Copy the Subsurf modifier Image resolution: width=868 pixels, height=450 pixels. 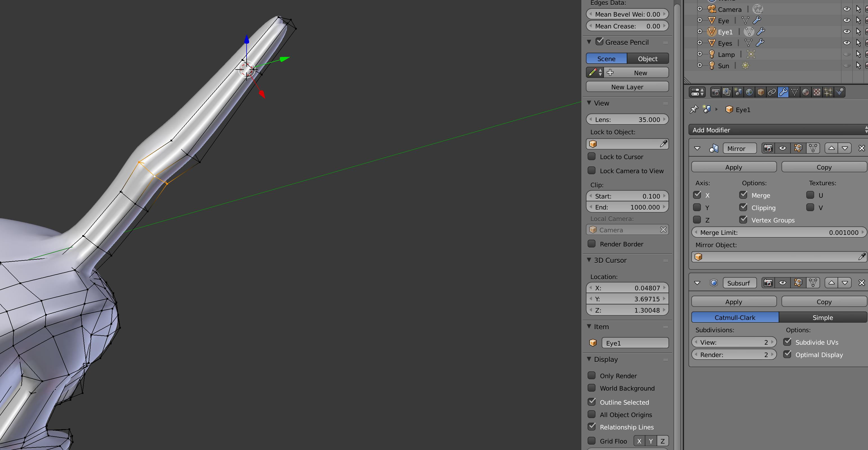[x=824, y=302]
